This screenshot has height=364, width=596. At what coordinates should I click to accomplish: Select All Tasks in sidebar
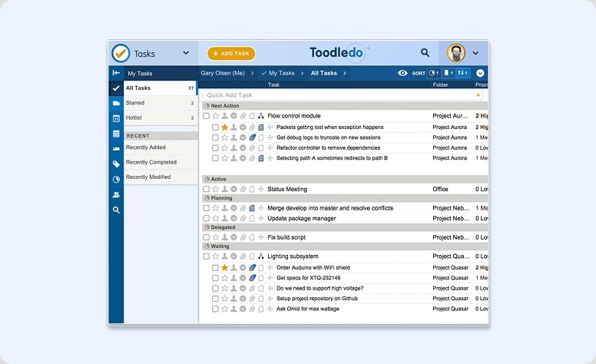tap(160, 88)
